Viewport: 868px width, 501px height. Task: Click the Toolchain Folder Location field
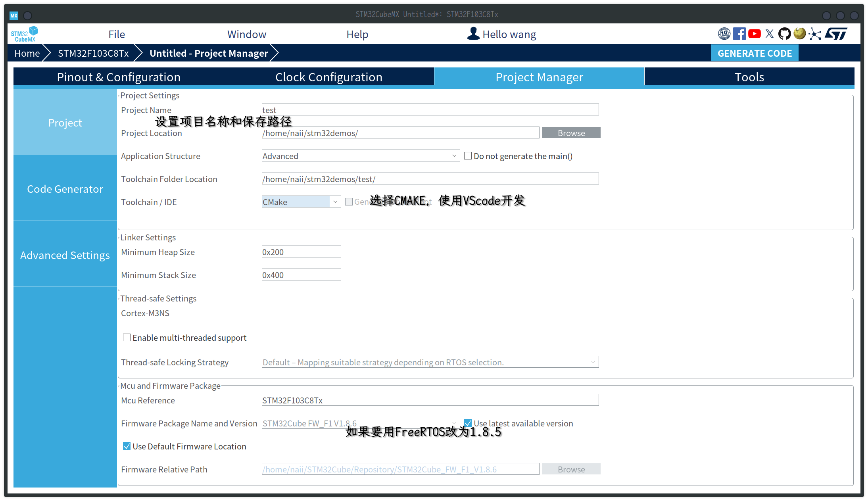430,179
